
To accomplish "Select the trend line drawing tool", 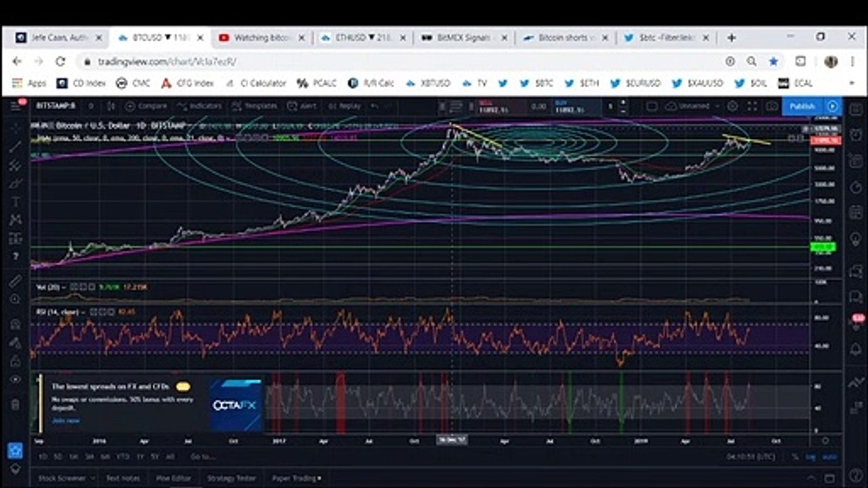I will (x=16, y=147).
